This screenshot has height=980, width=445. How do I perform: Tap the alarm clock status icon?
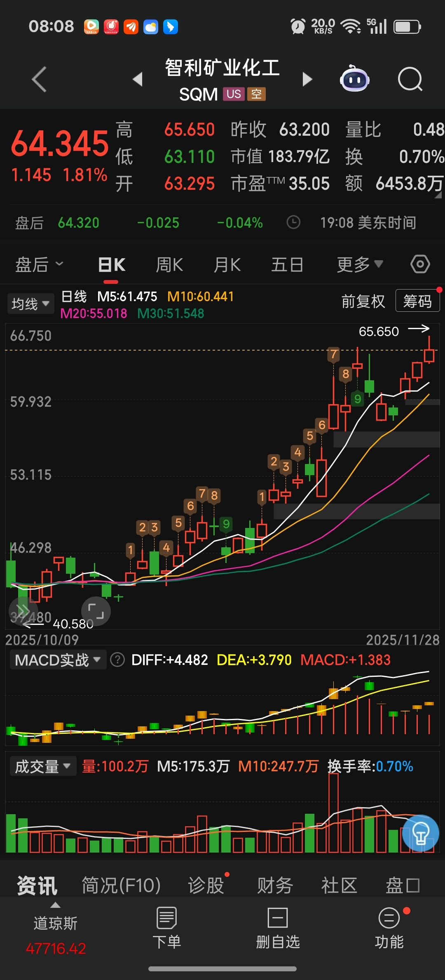[297, 27]
